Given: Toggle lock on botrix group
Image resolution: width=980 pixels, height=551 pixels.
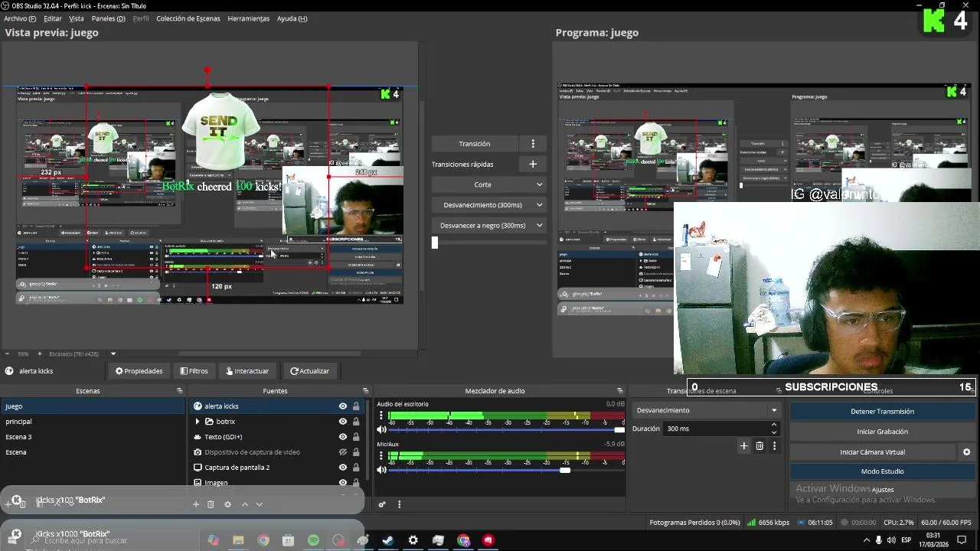Looking at the screenshot, I should pos(356,422).
